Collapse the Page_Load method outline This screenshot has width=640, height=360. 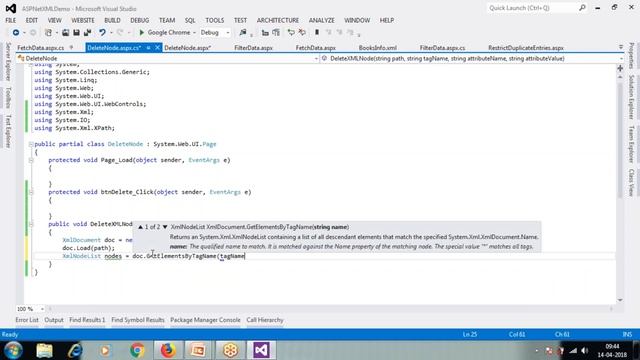point(31,160)
